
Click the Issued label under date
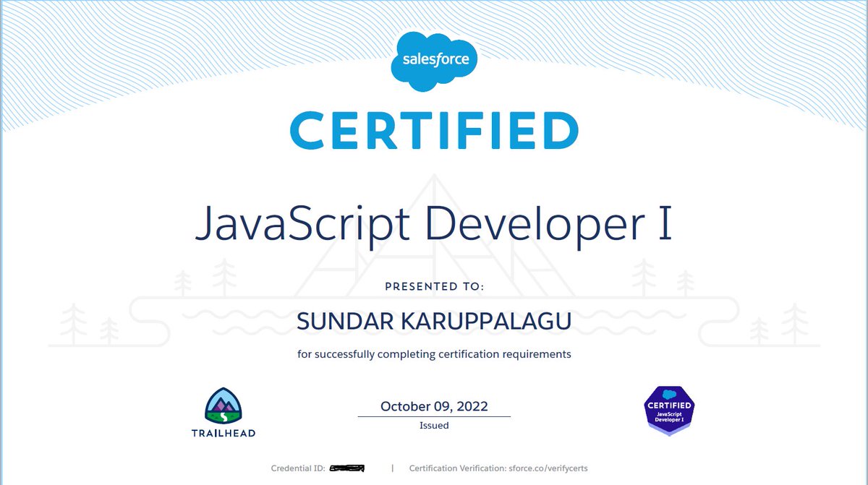(x=434, y=426)
